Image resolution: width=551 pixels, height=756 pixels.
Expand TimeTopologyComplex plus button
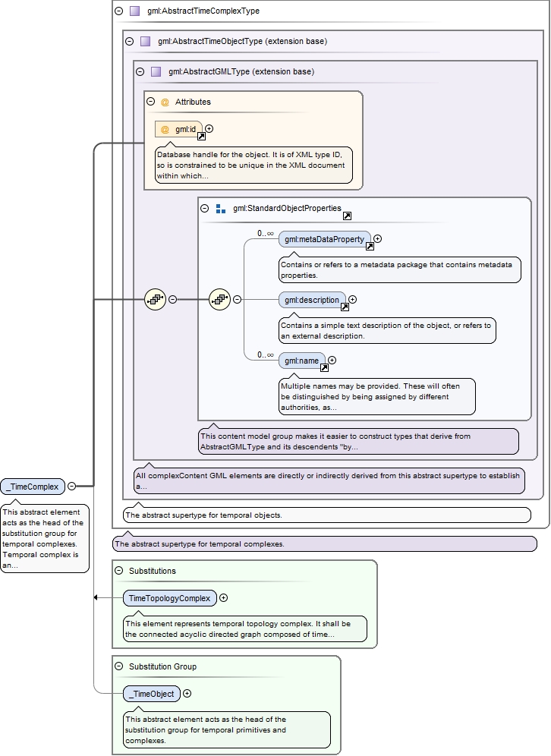coord(224,598)
